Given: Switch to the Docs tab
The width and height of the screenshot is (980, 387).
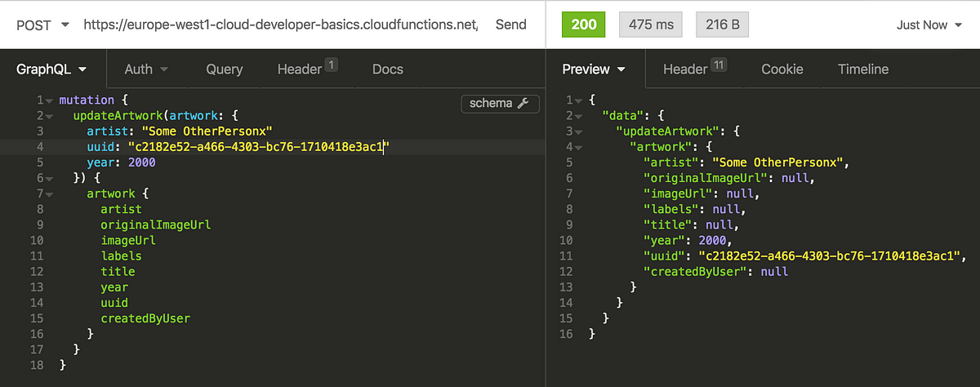Looking at the screenshot, I should click(x=388, y=69).
